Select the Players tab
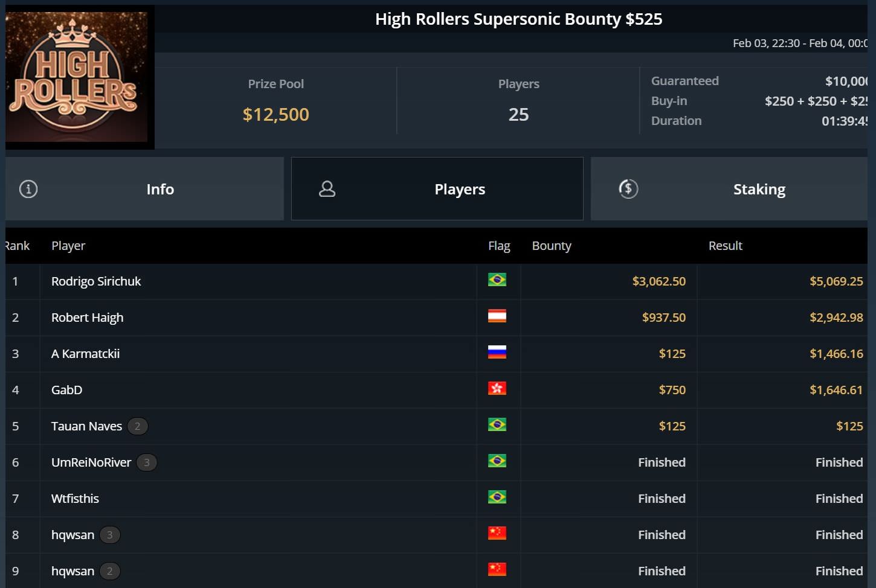Image resolution: width=876 pixels, height=588 pixels. (x=459, y=189)
